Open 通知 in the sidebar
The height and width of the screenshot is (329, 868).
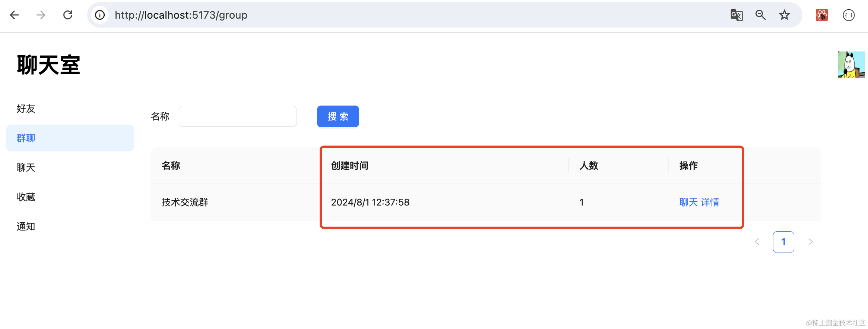tap(26, 226)
